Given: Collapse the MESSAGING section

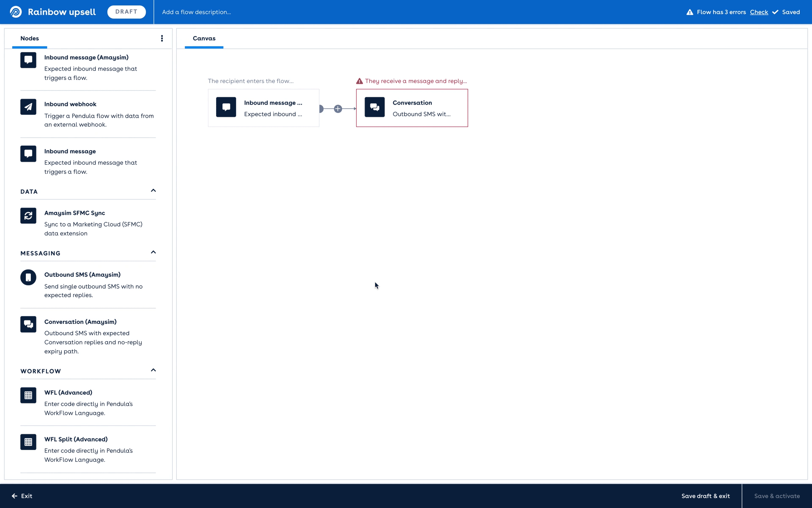Looking at the screenshot, I should [x=153, y=252].
